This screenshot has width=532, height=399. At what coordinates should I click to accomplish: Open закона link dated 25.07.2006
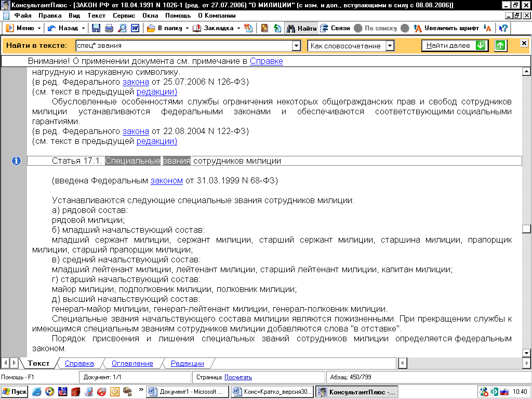click(136, 82)
